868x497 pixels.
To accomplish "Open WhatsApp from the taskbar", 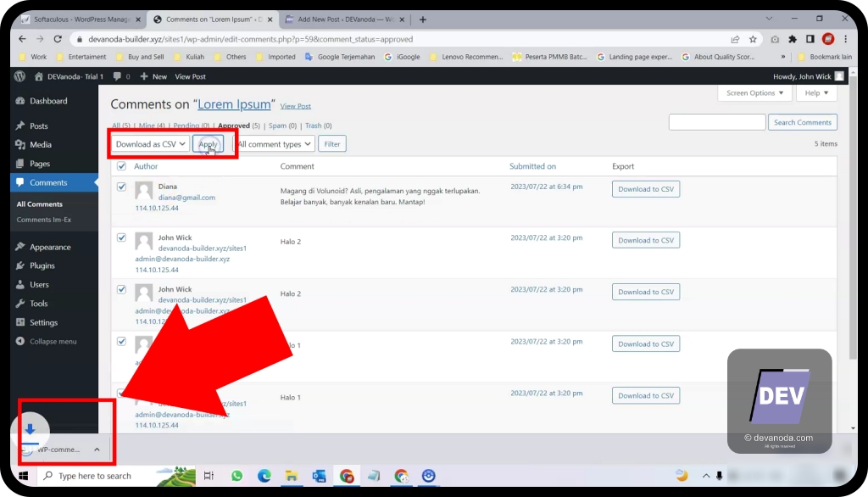I will [237, 476].
